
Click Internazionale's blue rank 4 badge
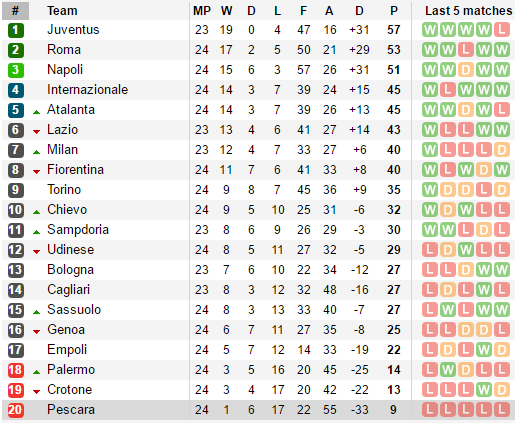[x=16, y=90]
